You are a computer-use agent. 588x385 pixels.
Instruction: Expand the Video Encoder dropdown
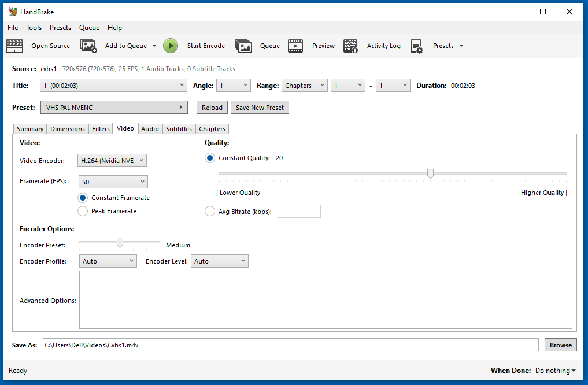(112, 161)
